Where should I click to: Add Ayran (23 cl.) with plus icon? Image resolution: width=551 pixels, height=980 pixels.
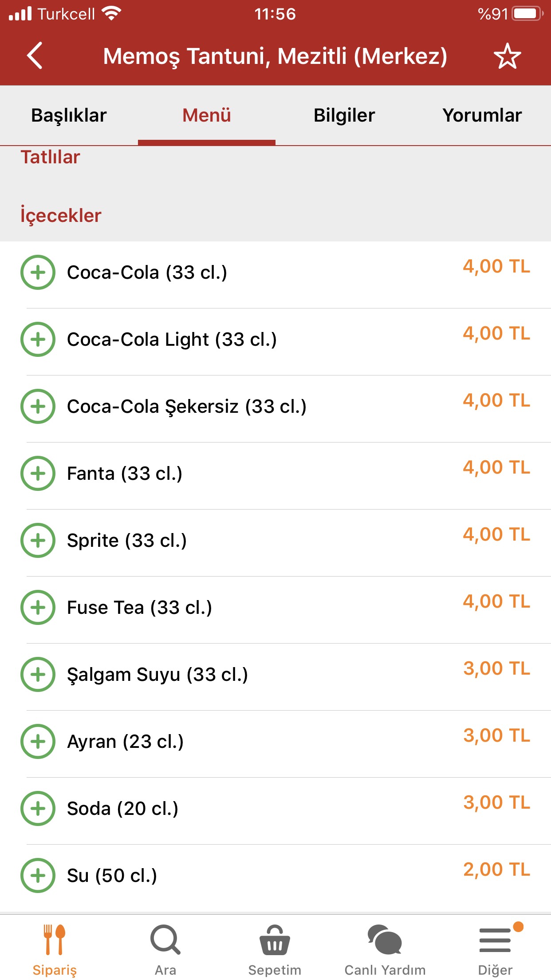[x=38, y=741]
